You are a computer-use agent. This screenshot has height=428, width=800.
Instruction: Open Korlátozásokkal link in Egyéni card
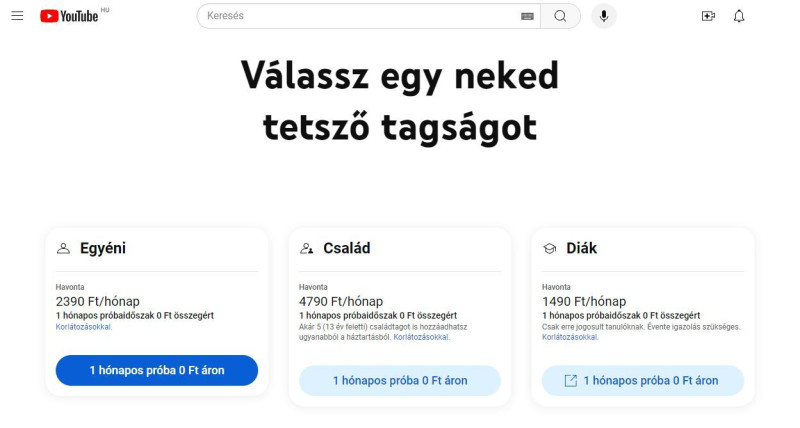point(84,326)
